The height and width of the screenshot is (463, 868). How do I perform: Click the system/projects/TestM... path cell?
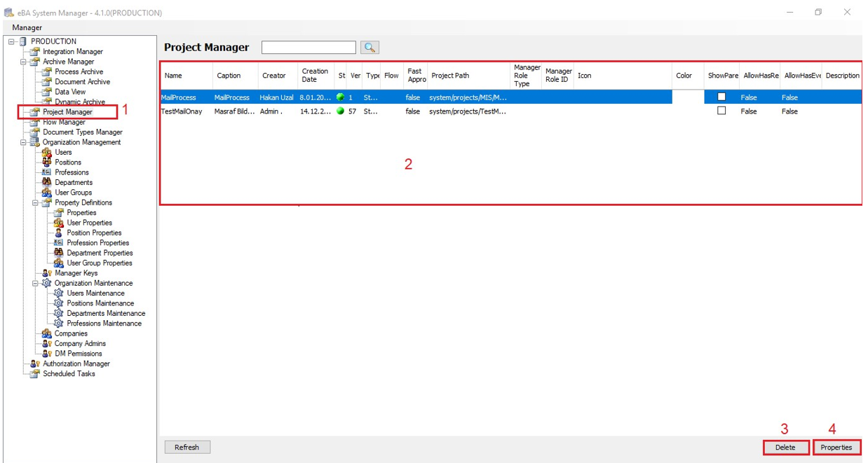point(469,111)
